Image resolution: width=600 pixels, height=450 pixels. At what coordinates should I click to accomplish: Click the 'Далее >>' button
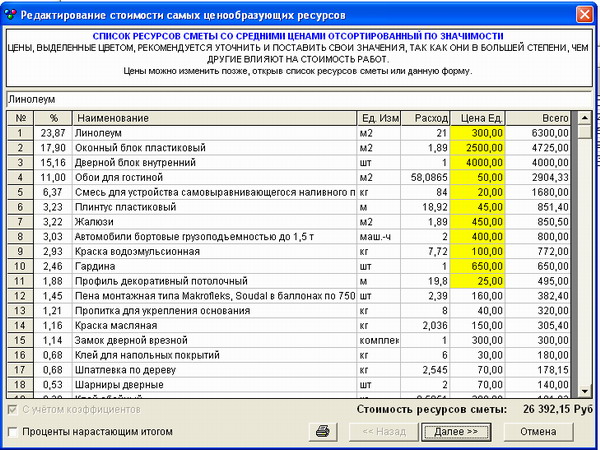456,432
